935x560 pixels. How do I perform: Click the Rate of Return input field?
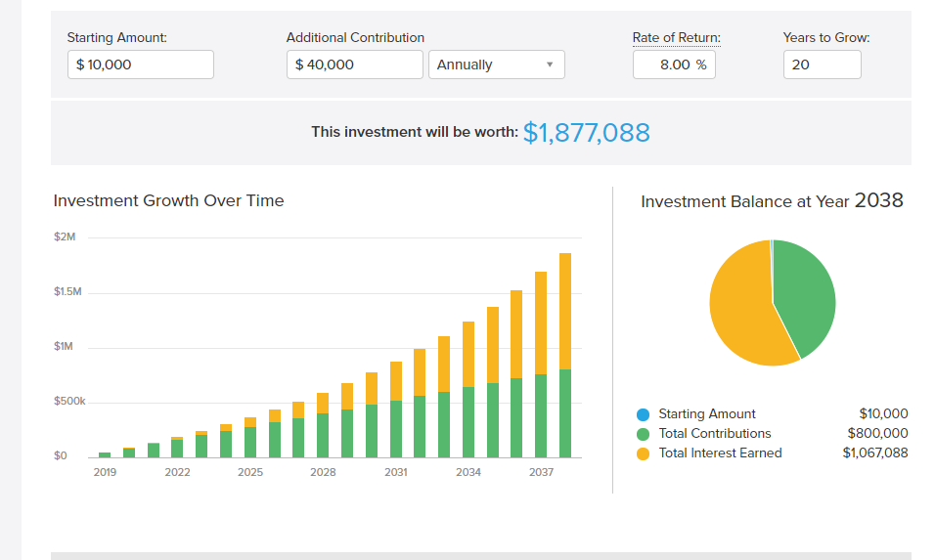pos(674,65)
